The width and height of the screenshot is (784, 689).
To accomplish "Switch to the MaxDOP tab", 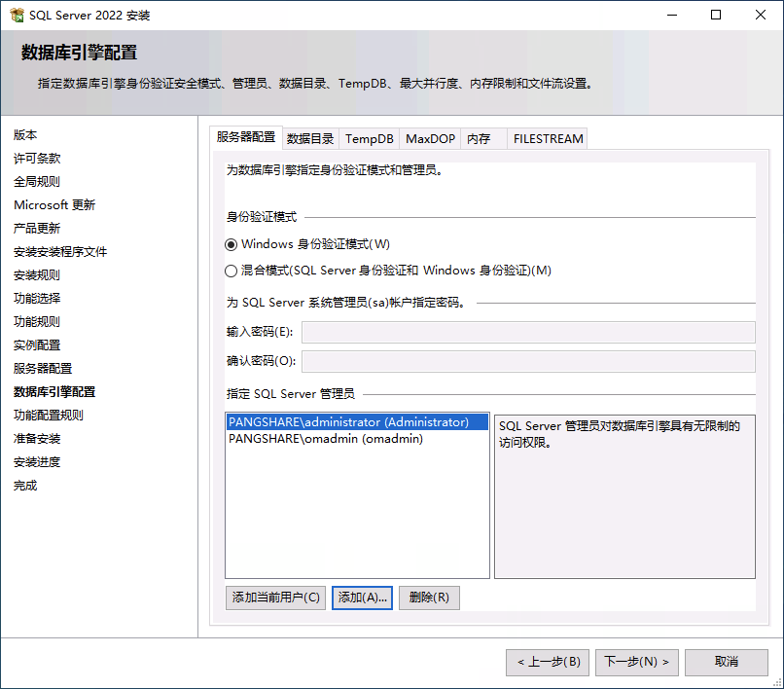I will coord(429,138).
